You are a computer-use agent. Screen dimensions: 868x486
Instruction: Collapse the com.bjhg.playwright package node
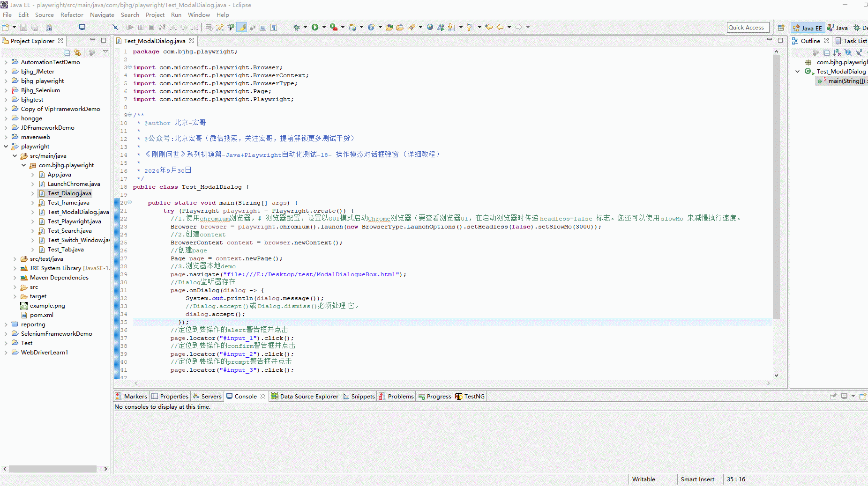23,165
